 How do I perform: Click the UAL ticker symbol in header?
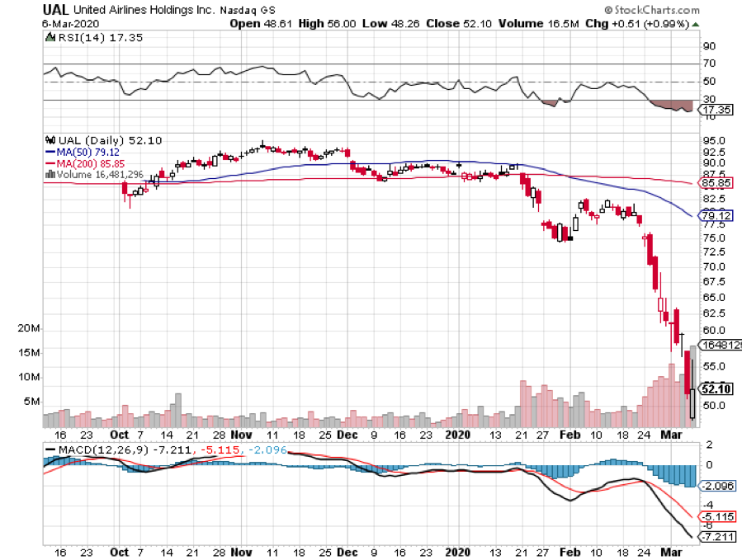point(55,9)
